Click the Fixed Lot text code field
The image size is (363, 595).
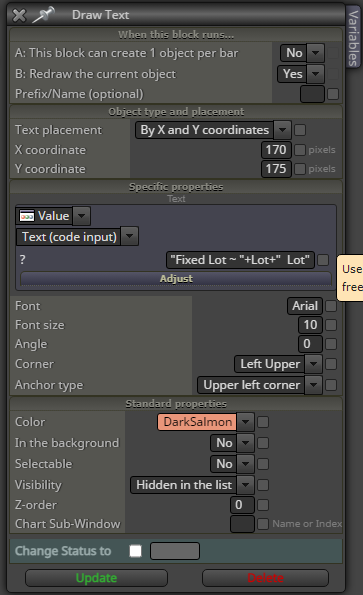click(240, 260)
